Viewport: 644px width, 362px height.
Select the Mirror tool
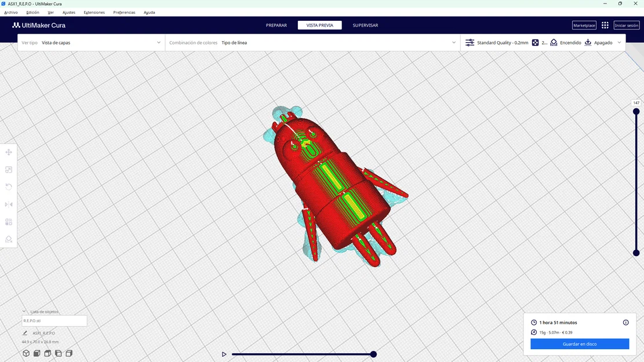(x=8, y=204)
